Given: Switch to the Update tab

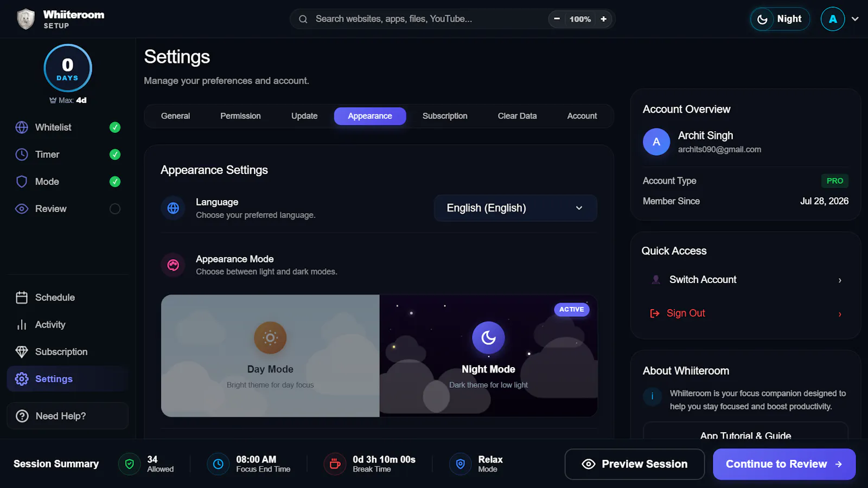Looking at the screenshot, I should coord(304,116).
